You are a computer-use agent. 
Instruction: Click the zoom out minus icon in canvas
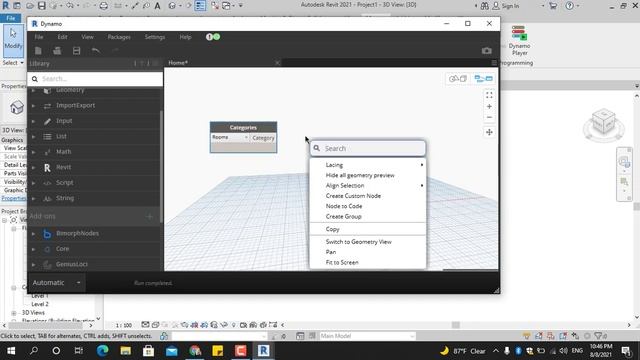[489, 118]
